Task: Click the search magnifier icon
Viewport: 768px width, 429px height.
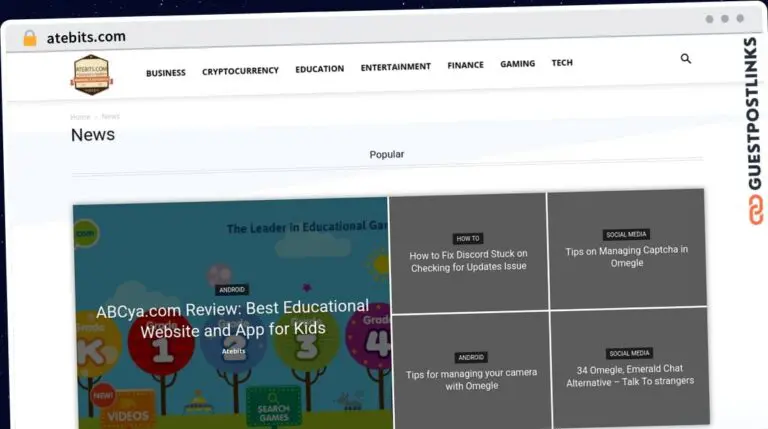Action: point(686,59)
